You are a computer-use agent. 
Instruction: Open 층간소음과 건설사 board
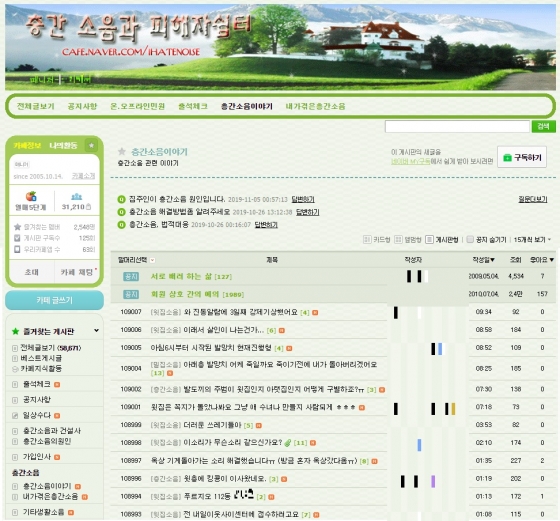[x=52, y=431]
